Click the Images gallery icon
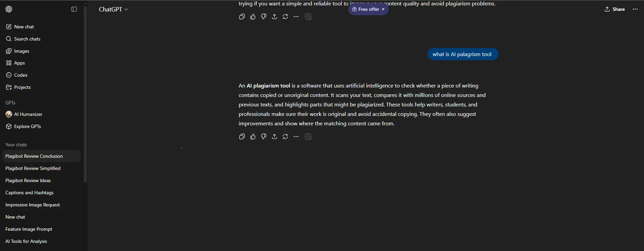The height and width of the screenshot is (251, 644). click(9, 51)
